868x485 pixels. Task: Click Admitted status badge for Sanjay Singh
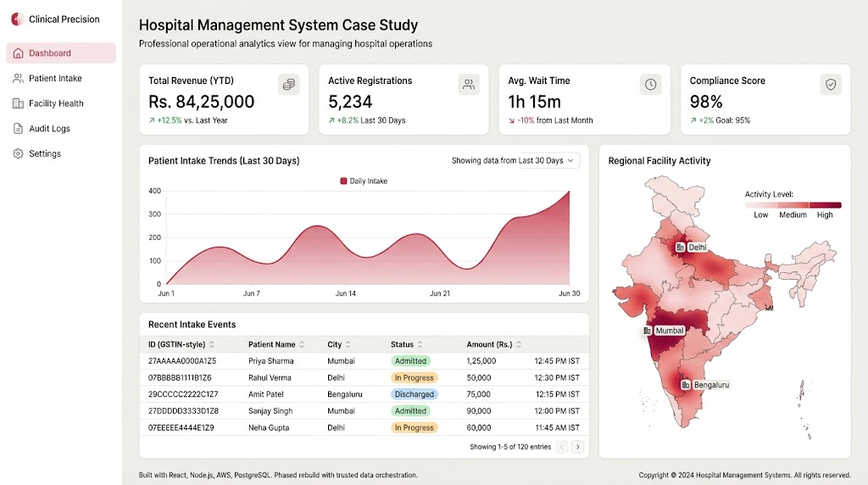coord(410,411)
